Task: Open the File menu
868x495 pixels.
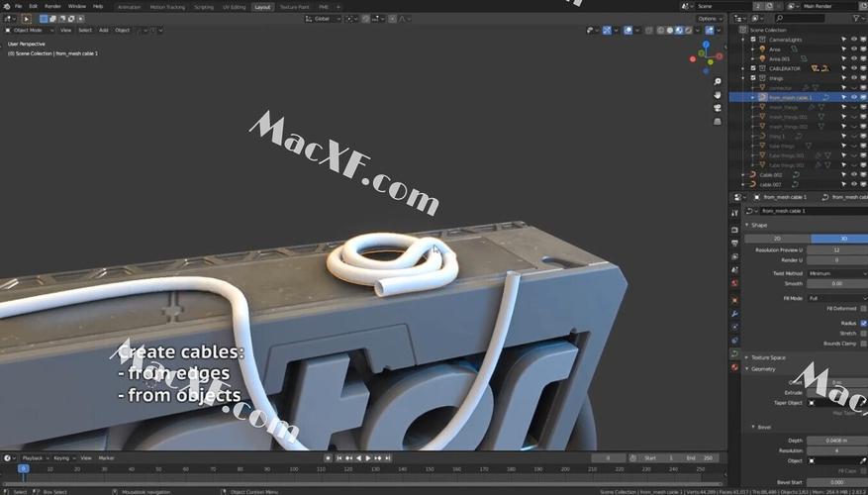Action: (x=18, y=7)
